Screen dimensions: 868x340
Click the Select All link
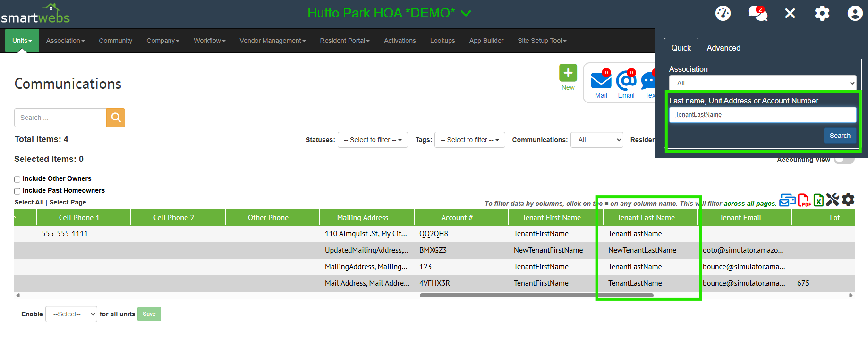point(29,202)
